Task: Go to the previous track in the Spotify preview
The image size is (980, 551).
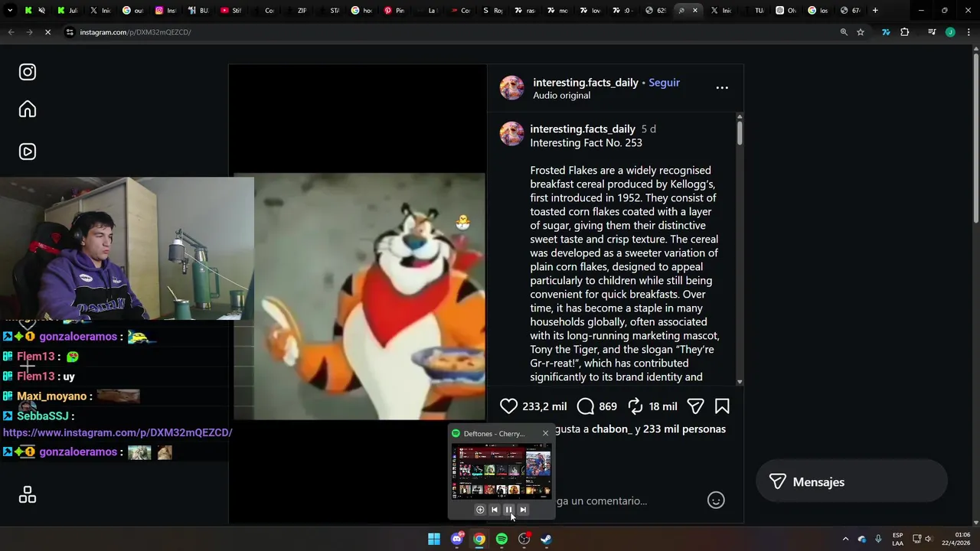Action: [x=494, y=510]
